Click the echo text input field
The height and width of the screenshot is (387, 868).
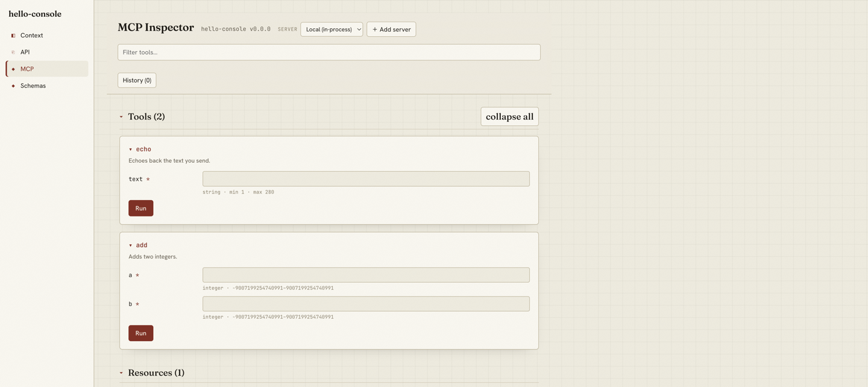point(366,179)
